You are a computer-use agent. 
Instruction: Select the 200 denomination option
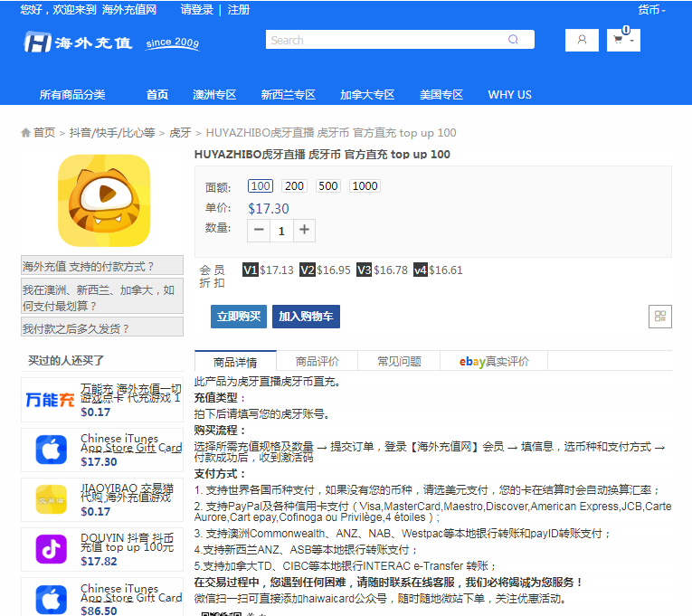[294, 186]
